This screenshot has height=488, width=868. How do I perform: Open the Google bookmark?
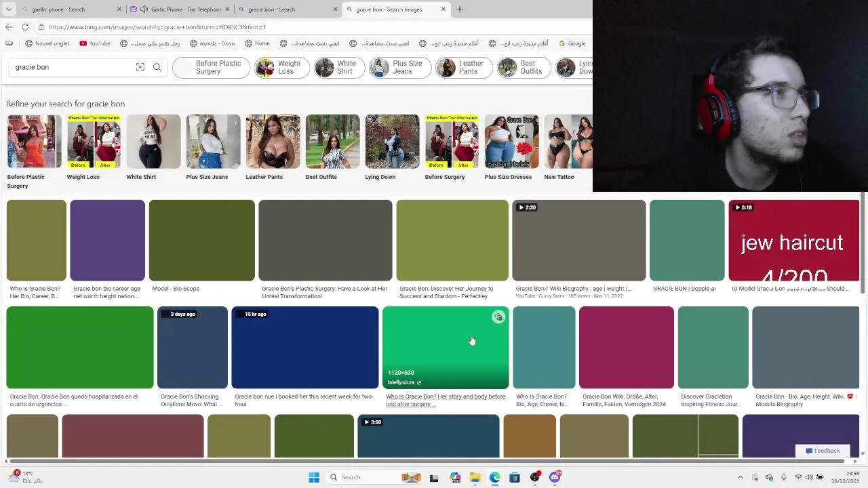tap(572, 43)
